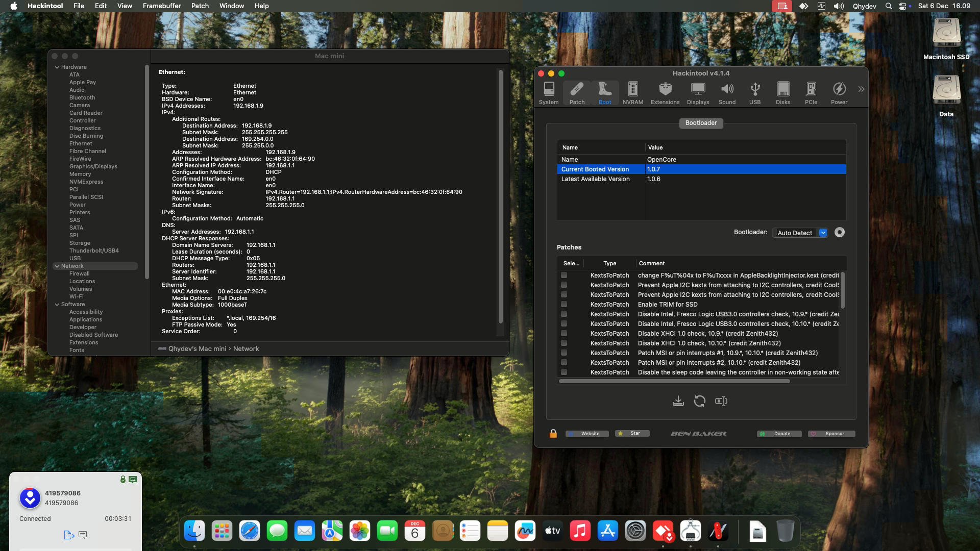
Task: Click the rename/eject icon next to refresh
Action: (721, 401)
